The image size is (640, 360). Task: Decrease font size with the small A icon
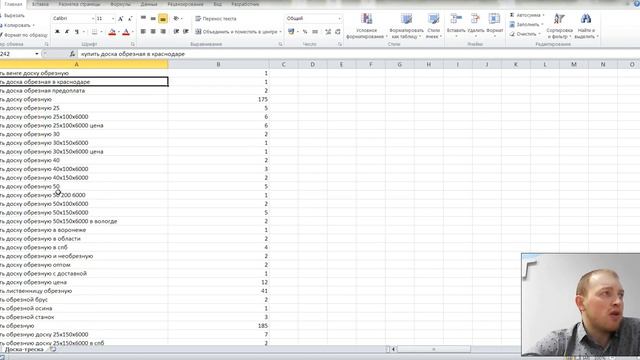click(x=130, y=19)
